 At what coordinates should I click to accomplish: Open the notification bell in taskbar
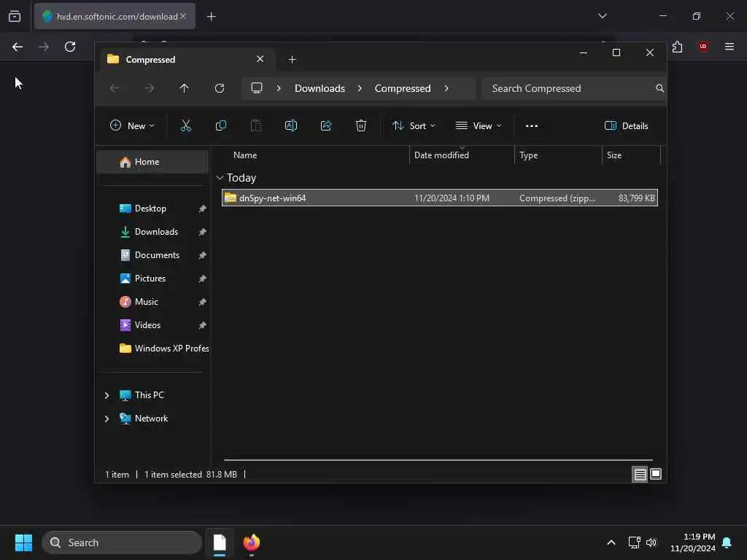coord(727,542)
